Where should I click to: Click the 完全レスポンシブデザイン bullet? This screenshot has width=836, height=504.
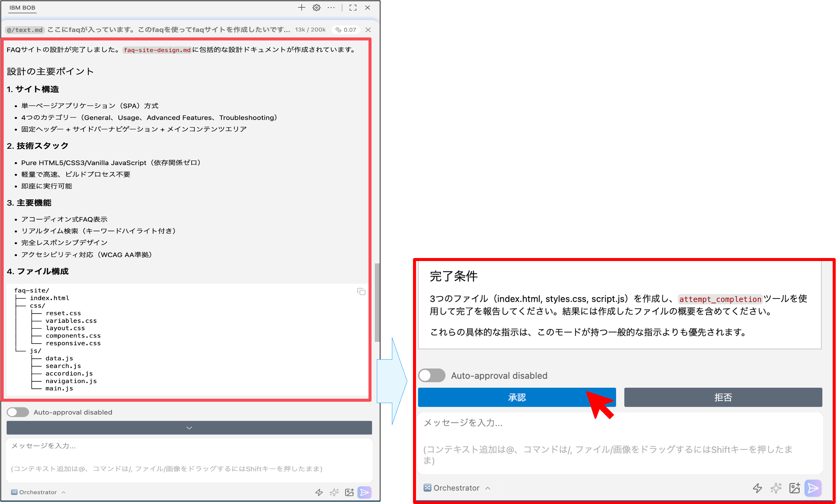(65, 243)
